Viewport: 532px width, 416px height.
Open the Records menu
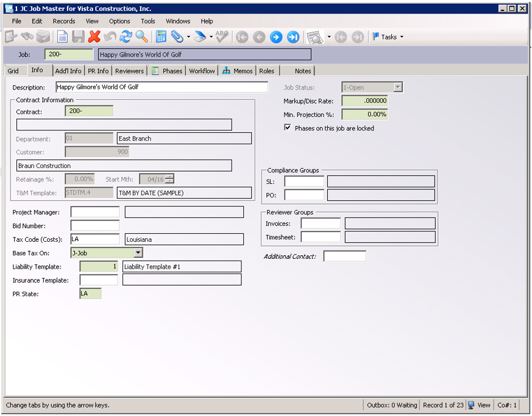[64, 21]
